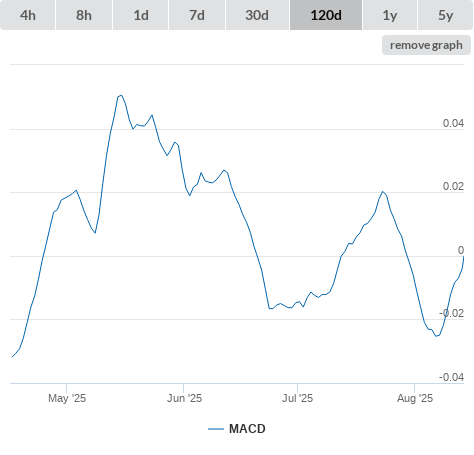Click the Jul '25 x-axis label
Viewport: 474px width, 455px height.
tap(297, 398)
